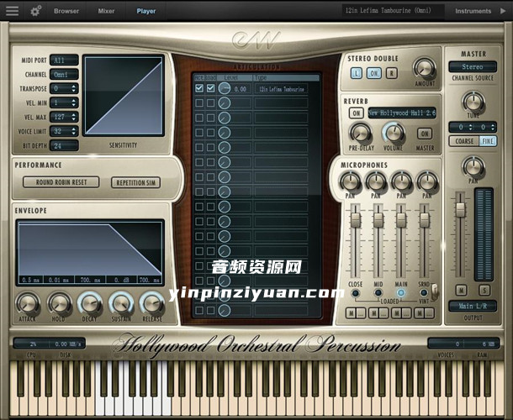Click the Surround microphone volume fader
Image resolution: width=513 pixels, height=420 pixels.
(425, 219)
